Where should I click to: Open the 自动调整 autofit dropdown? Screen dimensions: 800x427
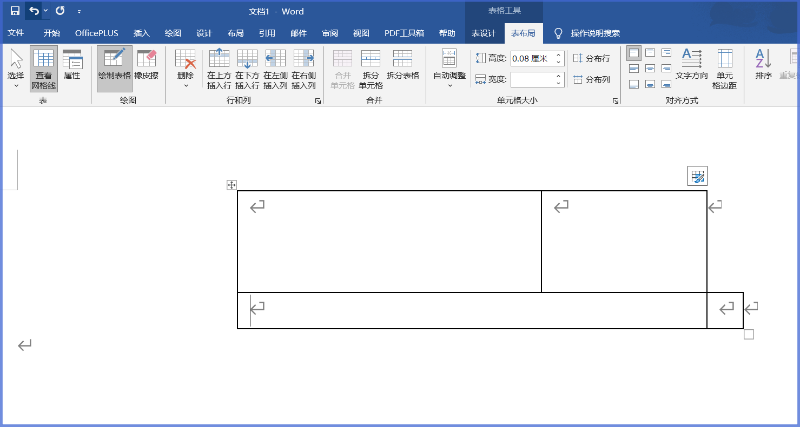point(449,69)
